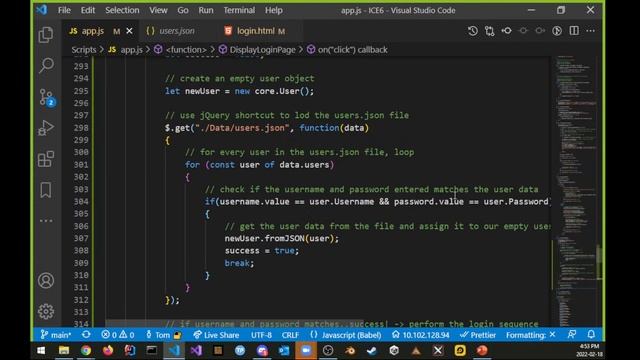Open file history clock icon in editor toolbar
The height and width of the screenshot is (360, 640).
[473, 31]
